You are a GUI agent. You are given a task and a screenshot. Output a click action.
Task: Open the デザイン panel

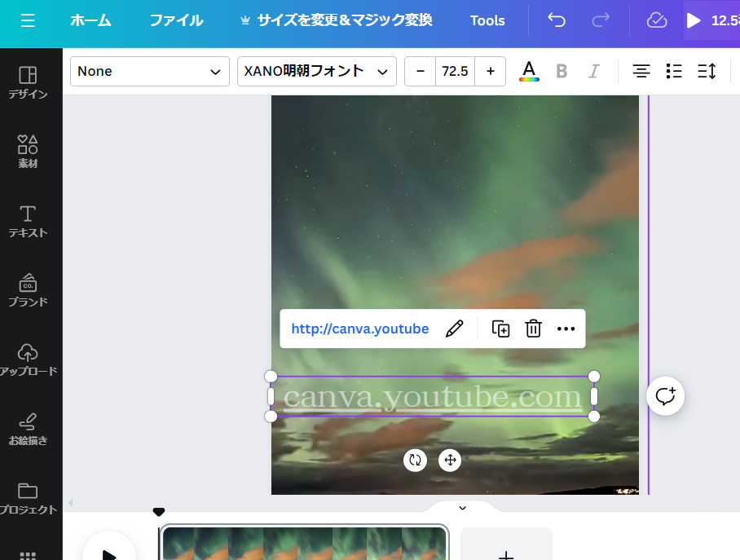pos(28,82)
